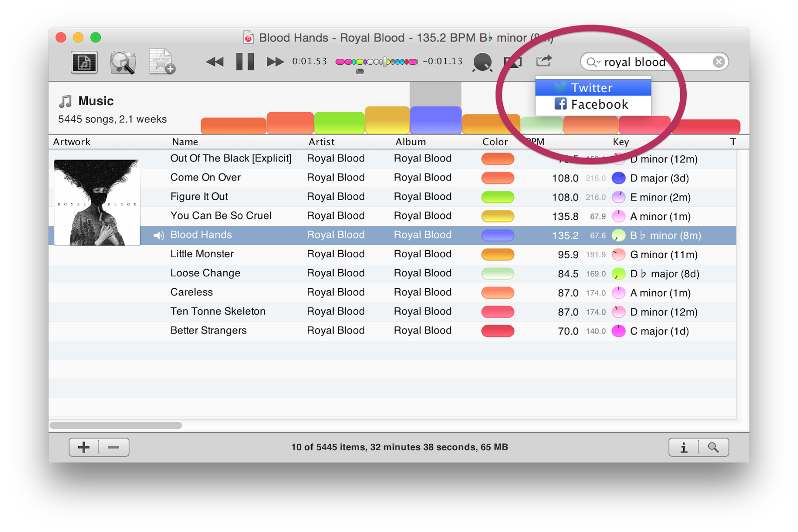Image resolution: width=798 pixels, height=532 pixels.
Task: Sort by the Artist column header
Action: click(x=322, y=142)
